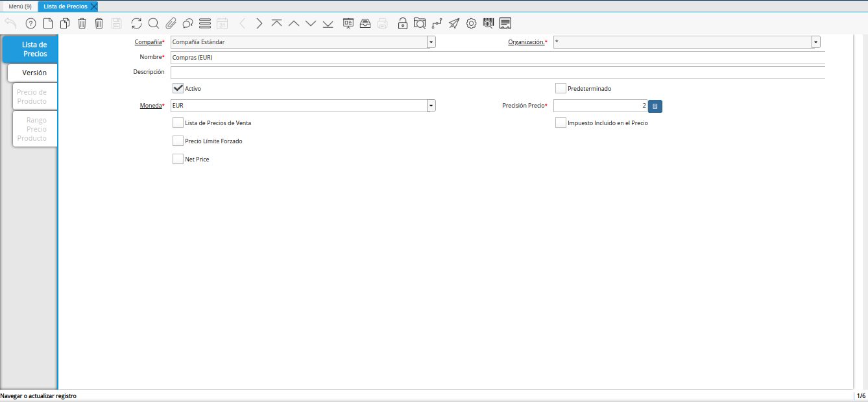Open record search with magnifier icon
Screen dimensions: 868x402
(x=154, y=23)
